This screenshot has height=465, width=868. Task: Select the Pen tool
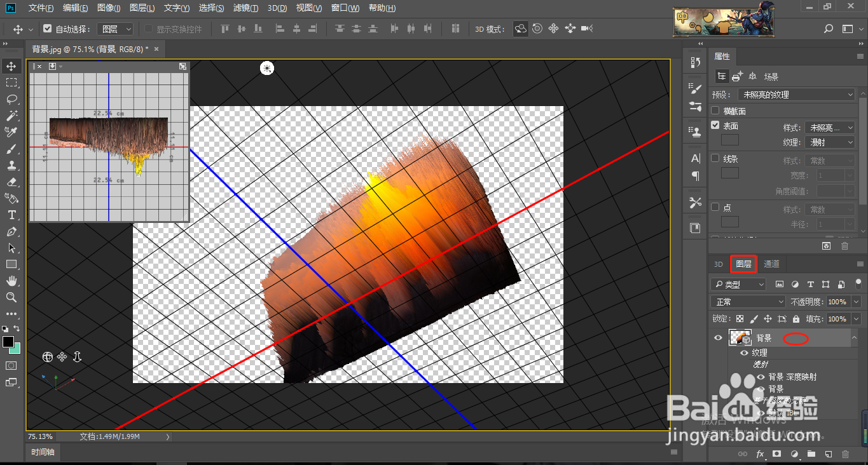11,231
